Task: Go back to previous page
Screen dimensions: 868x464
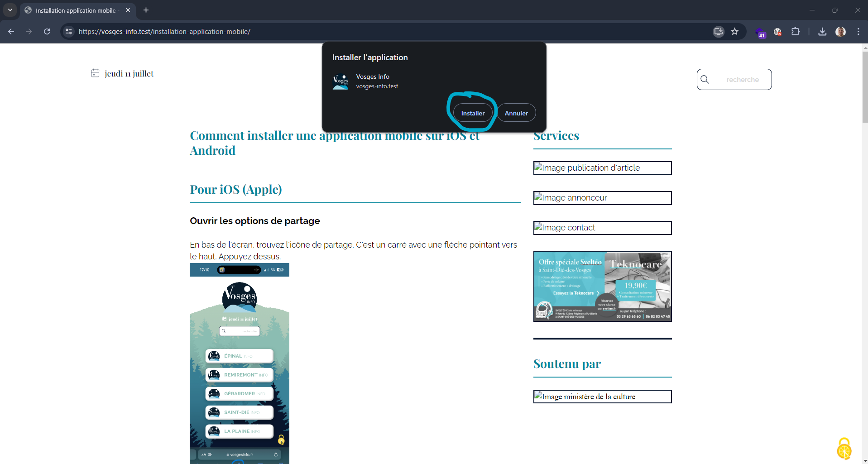Action: (x=11, y=32)
